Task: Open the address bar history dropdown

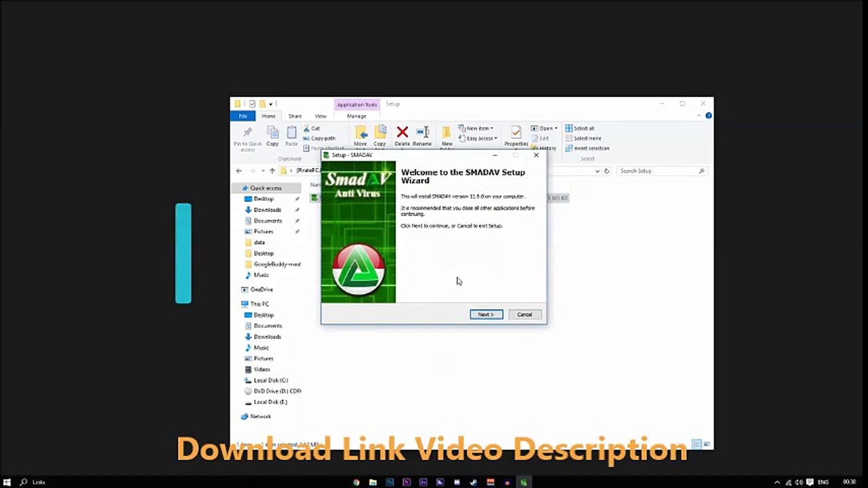Action: (597, 171)
